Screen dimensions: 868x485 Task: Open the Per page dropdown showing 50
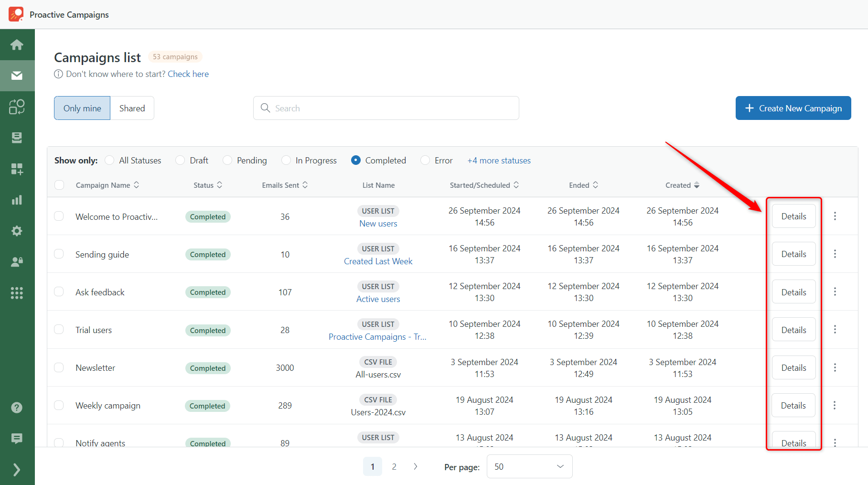pos(529,466)
